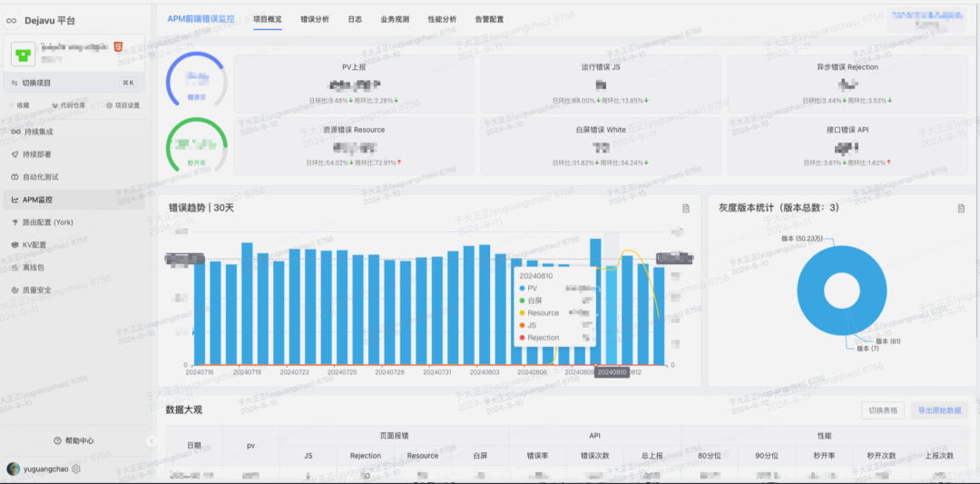This screenshot has height=484, width=980.
Task: Click the 健康度 circular gauge
Action: (197, 81)
